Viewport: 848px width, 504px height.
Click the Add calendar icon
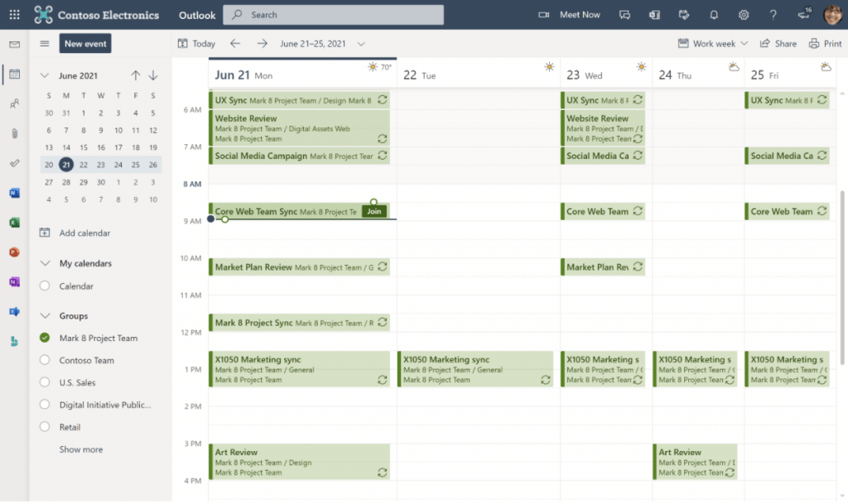tap(45, 233)
